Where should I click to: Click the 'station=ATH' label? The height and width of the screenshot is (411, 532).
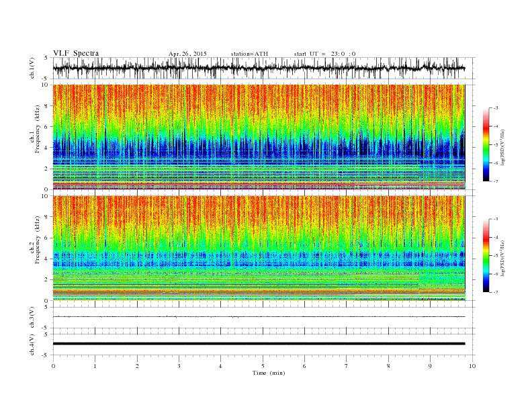[x=249, y=54]
